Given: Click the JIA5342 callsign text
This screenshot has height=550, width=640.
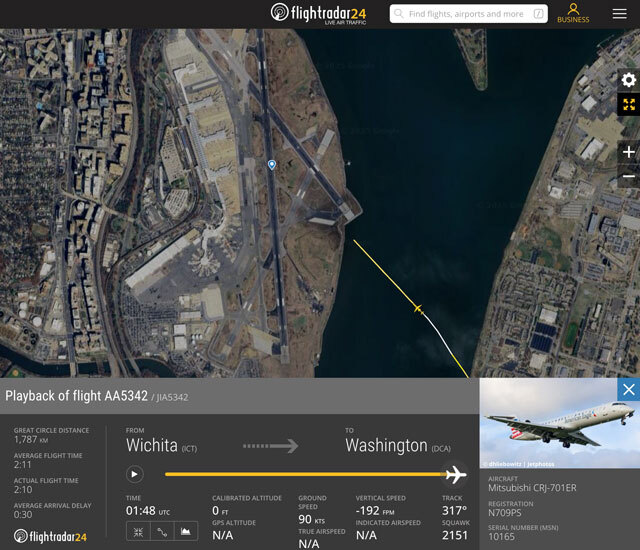Looking at the screenshot, I should tap(173, 397).
